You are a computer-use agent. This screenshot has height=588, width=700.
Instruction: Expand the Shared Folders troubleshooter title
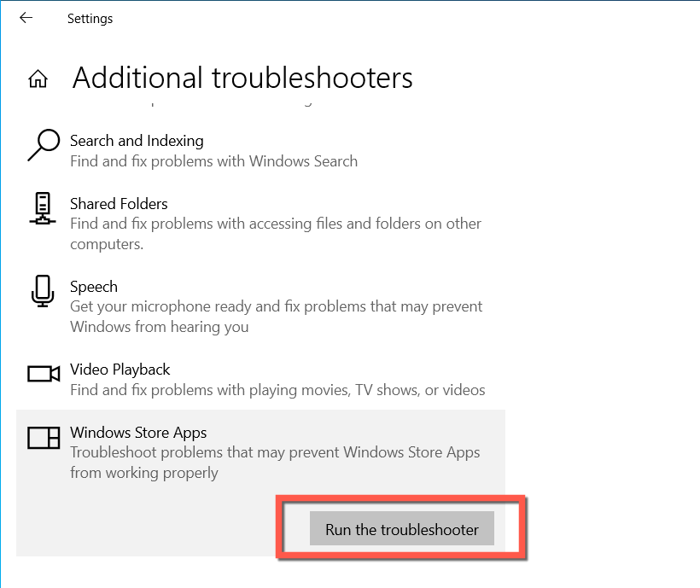point(119,204)
